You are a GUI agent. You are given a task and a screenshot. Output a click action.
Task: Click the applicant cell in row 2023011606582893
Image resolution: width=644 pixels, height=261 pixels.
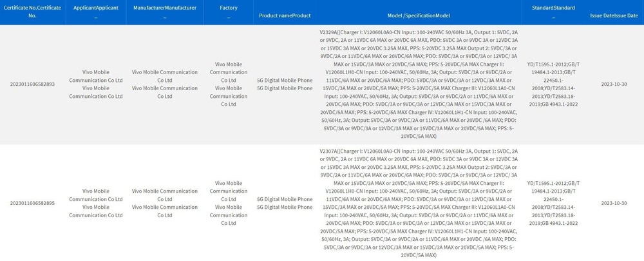[x=96, y=84]
